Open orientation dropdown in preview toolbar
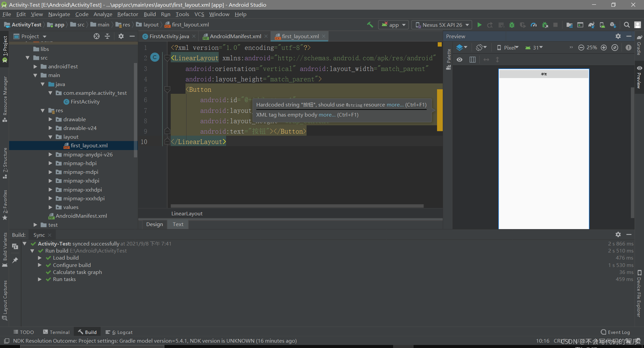This screenshot has height=348, width=644. (x=481, y=48)
